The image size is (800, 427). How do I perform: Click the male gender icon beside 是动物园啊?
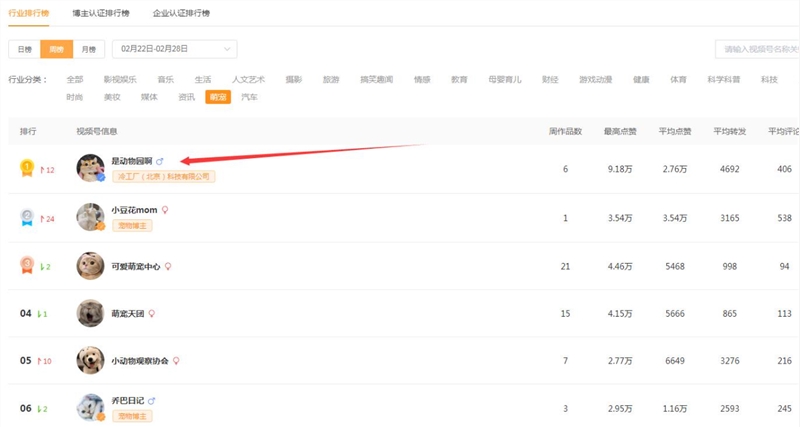click(x=160, y=161)
